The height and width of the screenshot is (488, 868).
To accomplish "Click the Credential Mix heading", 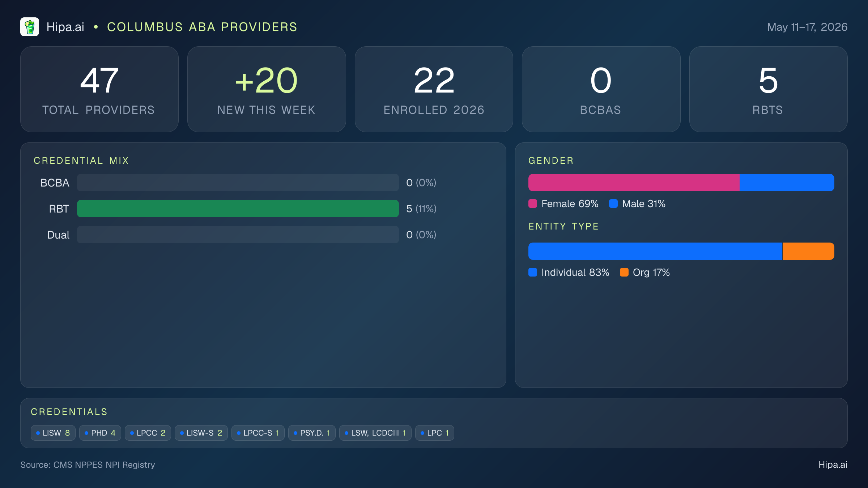I will (x=81, y=160).
